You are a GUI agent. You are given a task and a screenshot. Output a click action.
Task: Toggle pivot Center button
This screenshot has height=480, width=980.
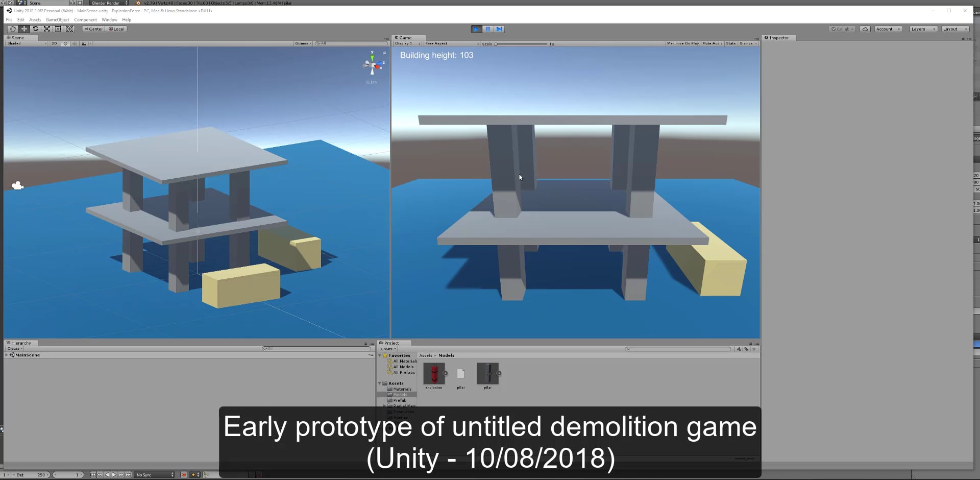click(x=93, y=29)
